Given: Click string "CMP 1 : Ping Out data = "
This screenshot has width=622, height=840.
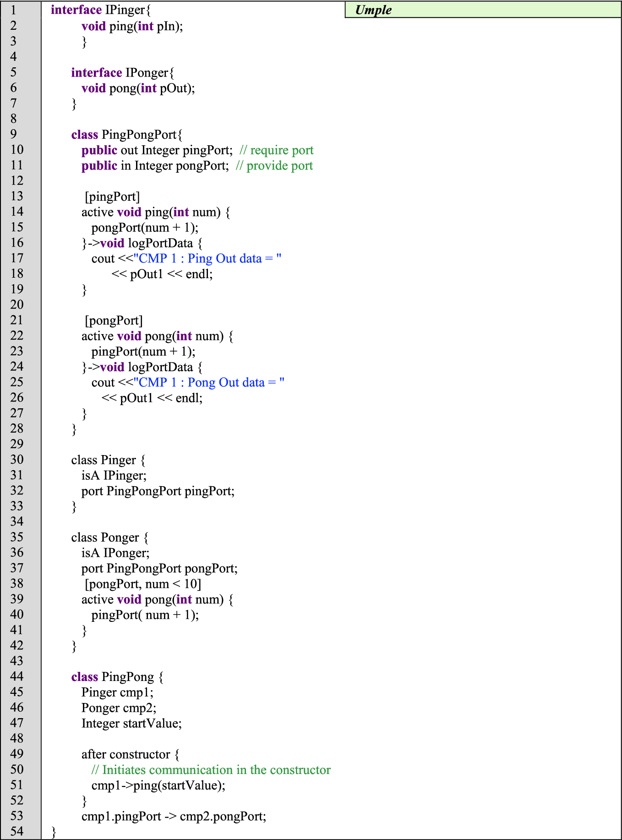Looking at the screenshot, I should [207, 259].
